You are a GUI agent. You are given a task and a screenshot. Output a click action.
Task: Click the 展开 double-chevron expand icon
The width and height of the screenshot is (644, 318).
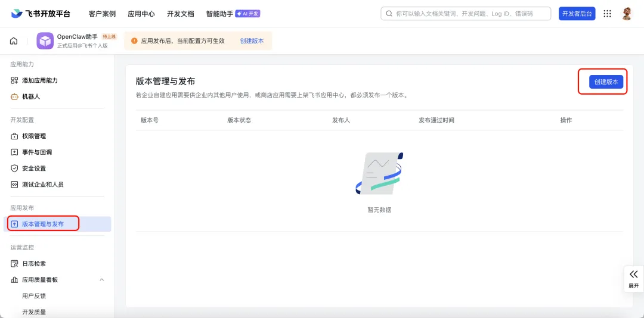tap(634, 274)
